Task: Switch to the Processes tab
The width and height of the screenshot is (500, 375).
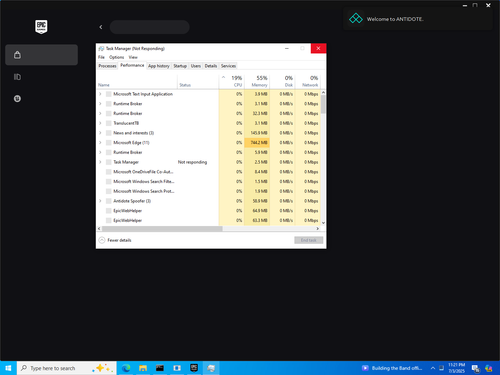Action: (107, 66)
